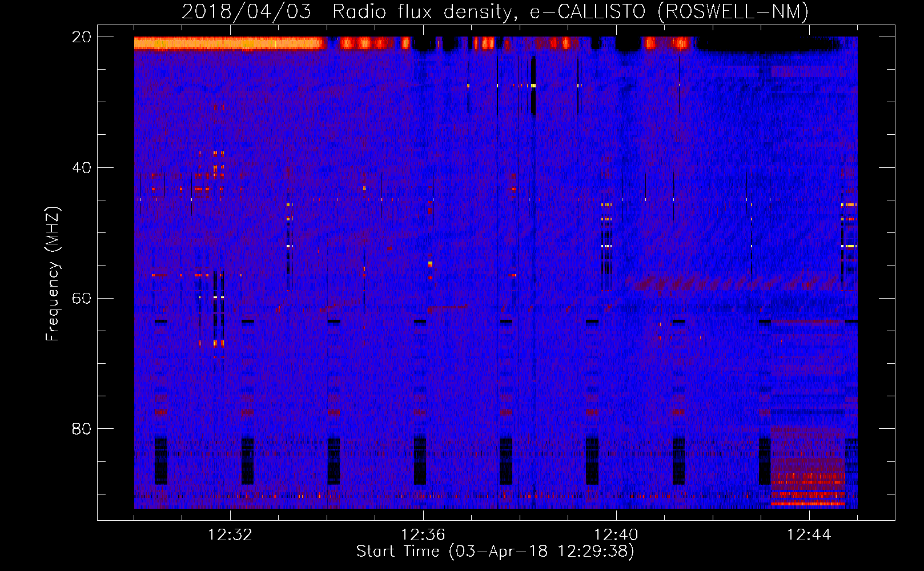Screen dimensions: 924x571
Task: Click the 12:36 time tick label
Action: pyautogui.click(x=423, y=534)
